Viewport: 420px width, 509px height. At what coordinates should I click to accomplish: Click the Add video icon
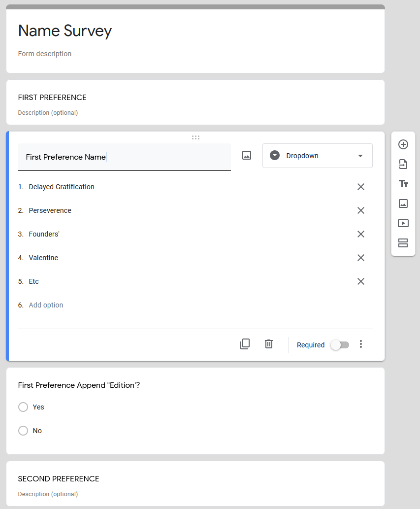tap(403, 223)
